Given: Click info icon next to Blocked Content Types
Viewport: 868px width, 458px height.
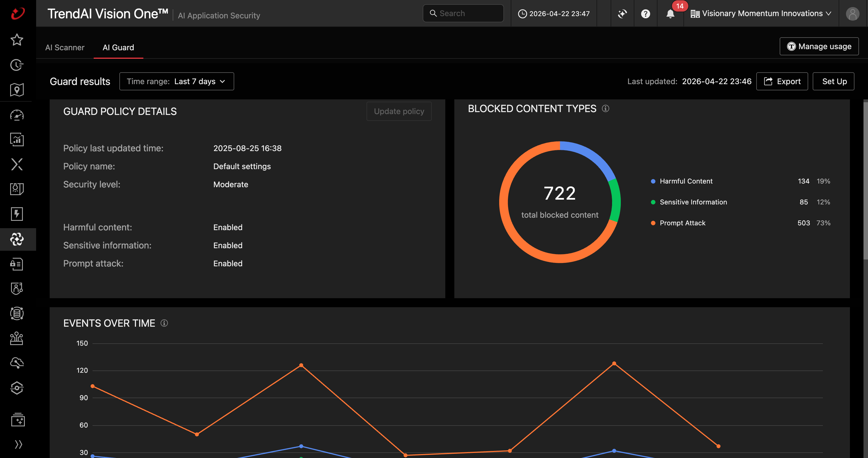Looking at the screenshot, I should [606, 109].
